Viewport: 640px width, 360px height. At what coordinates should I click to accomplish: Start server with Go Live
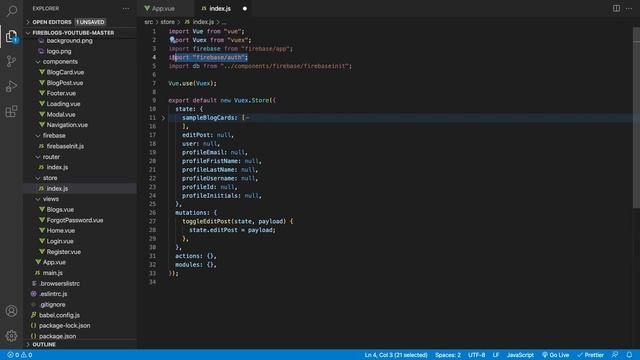(556, 355)
